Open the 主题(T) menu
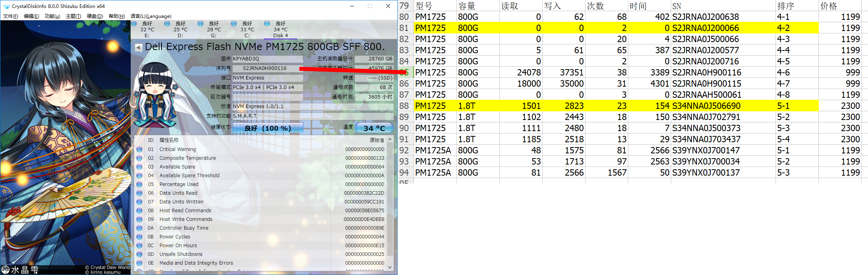Screen dimensions: 868x275 73,16
